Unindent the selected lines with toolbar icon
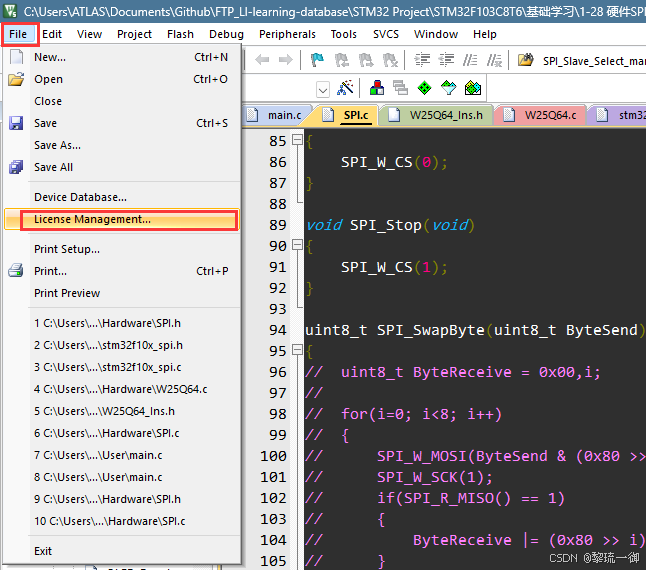 (446, 60)
